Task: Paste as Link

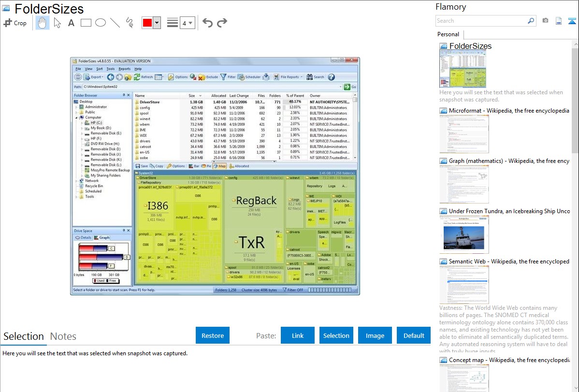Action: [298, 335]
